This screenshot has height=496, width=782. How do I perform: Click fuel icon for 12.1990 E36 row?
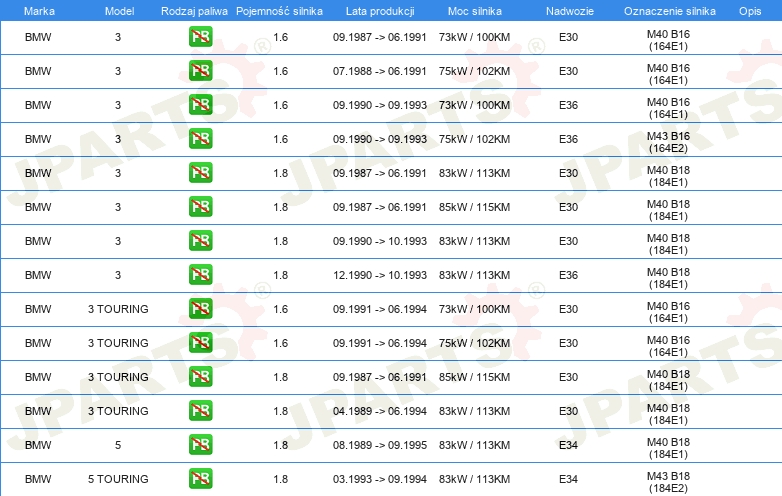tap(200, 275)
